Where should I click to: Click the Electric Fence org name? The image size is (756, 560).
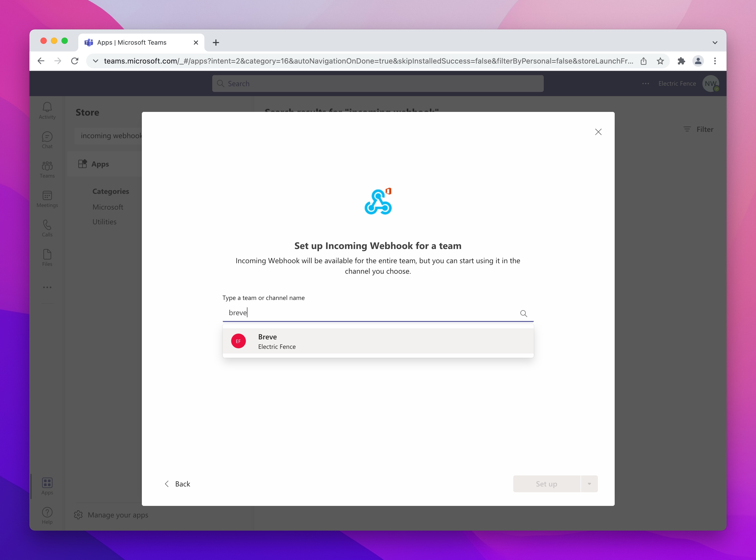click(x=677, y=83)
